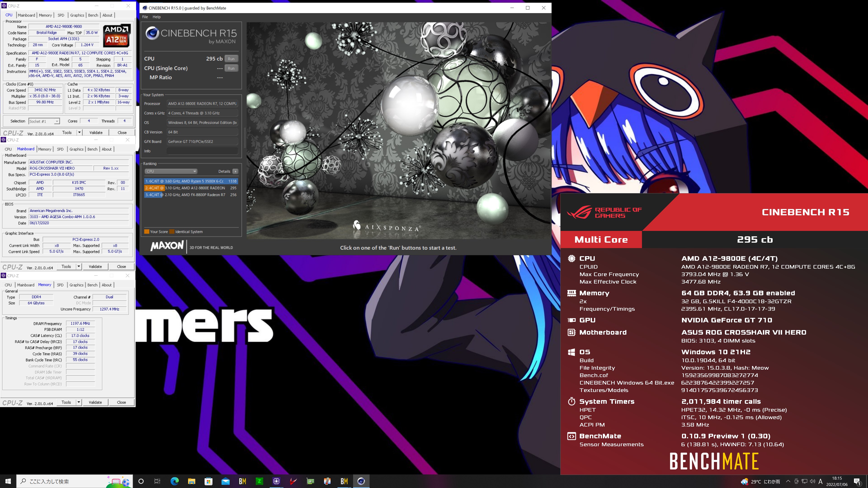
Task: Open Tools dropdown arrow in Mainboard window
Action: pos(78,266)
